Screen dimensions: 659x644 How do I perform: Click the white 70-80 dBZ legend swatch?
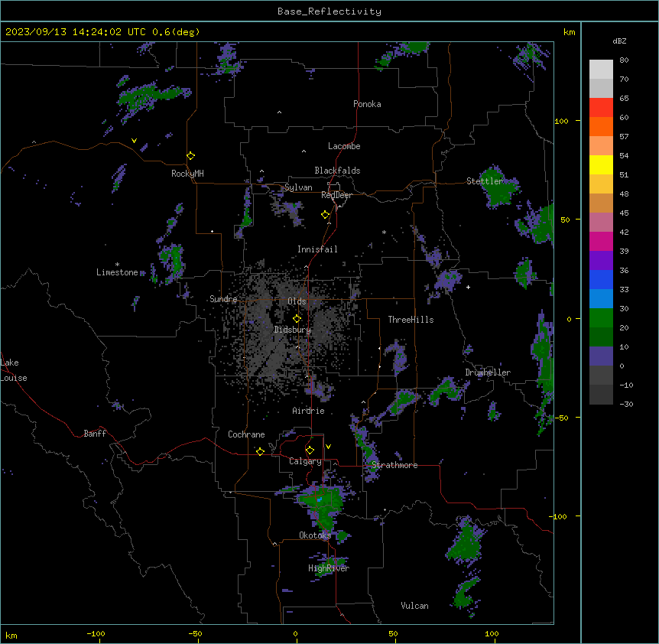click(x=601, y=69)
